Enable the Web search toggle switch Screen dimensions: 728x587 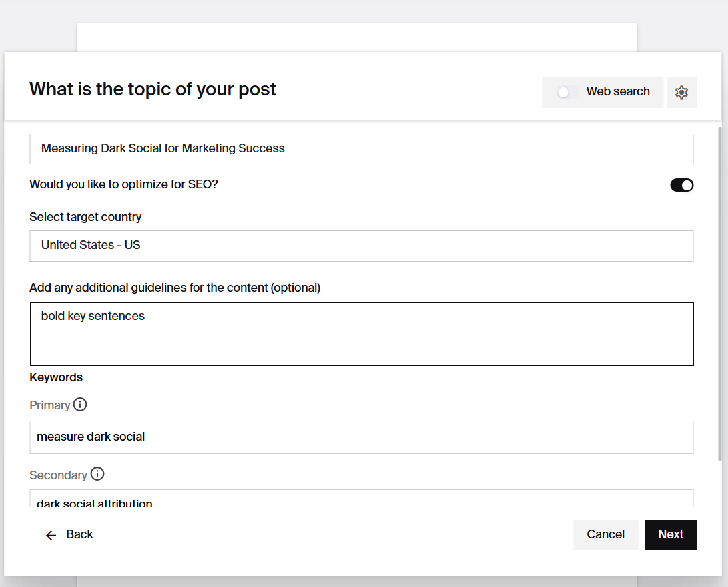pyautogui.click(x=568, y=92)
